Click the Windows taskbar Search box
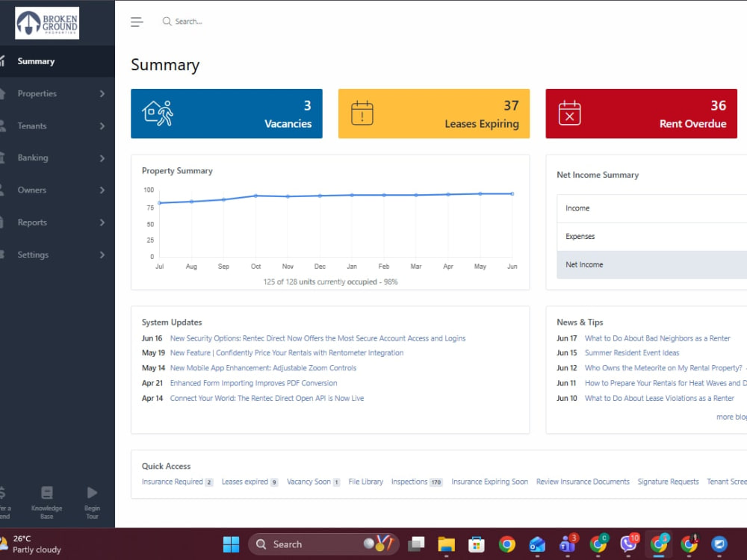The height and width of the screenshot is (560, 747). (x=323, y=544)
